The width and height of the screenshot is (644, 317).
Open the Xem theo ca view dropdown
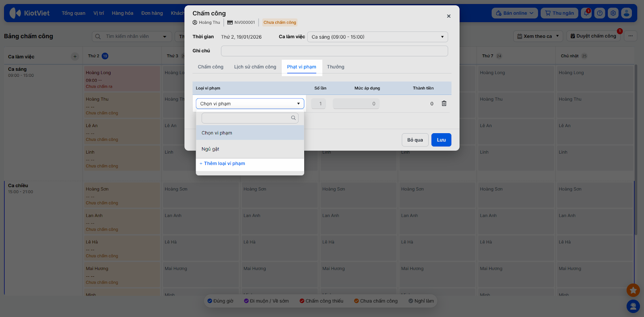[538, 36]
